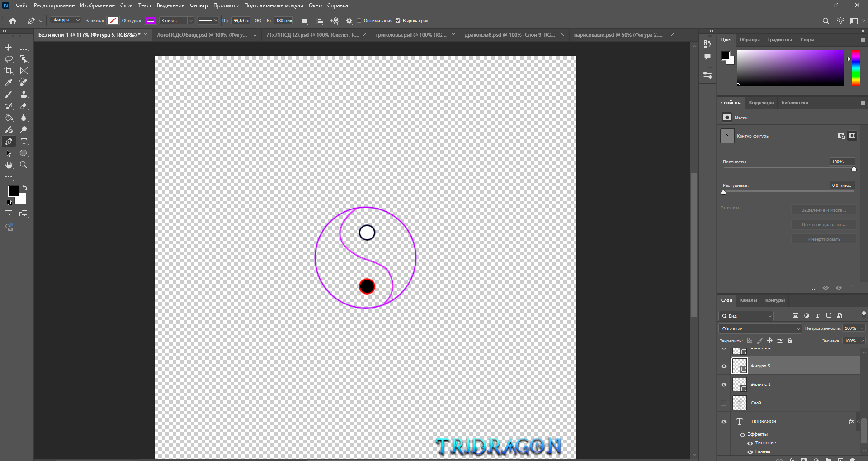Select the Clone Stamp tool
Screen dimensions: 868x461
pos(24,94)
